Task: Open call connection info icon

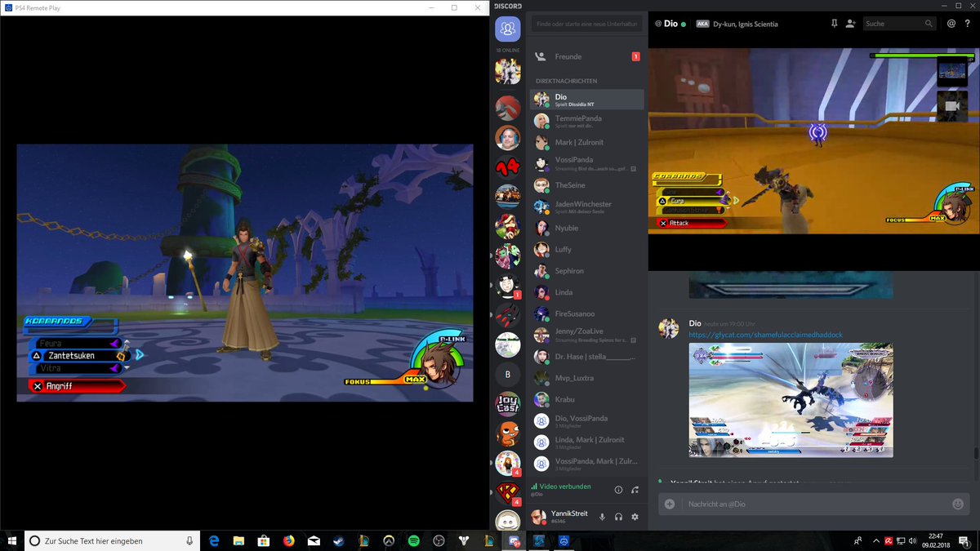Action: pyautogui.click(x=618, y=490)
